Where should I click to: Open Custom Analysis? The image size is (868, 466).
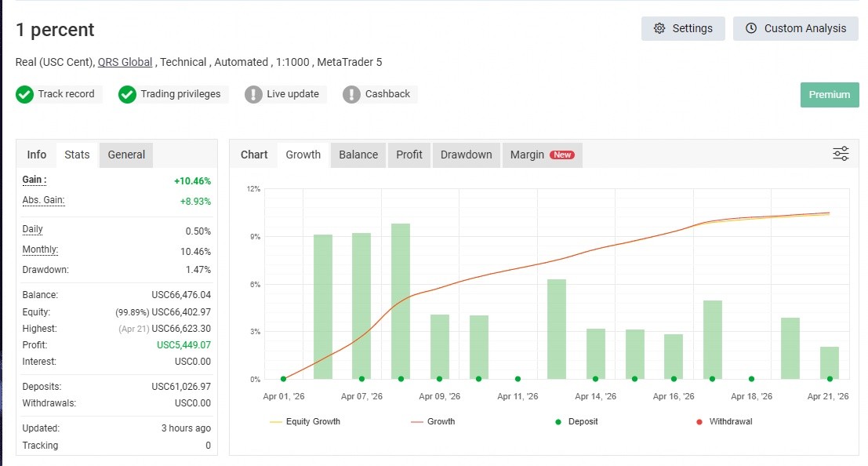pyautogui.click(x=796, y=28)
